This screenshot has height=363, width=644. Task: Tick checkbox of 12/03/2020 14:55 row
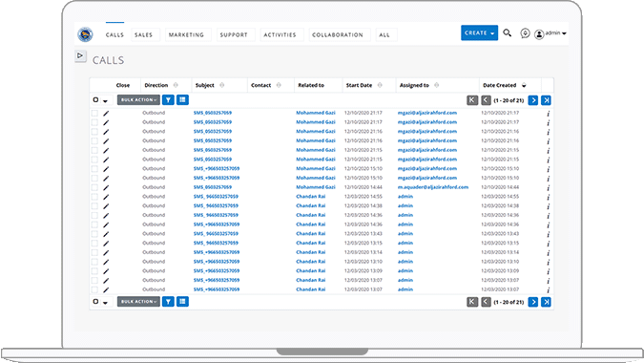[x=94, y=197]
